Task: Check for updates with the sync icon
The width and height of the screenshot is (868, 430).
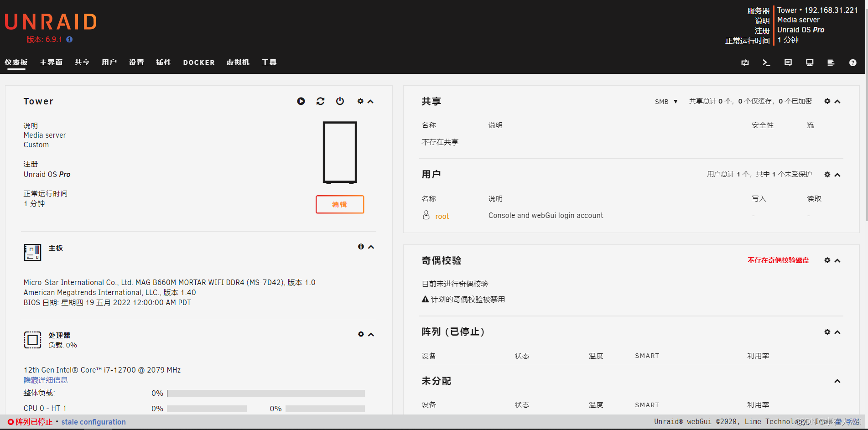Action: coord(745,62)
